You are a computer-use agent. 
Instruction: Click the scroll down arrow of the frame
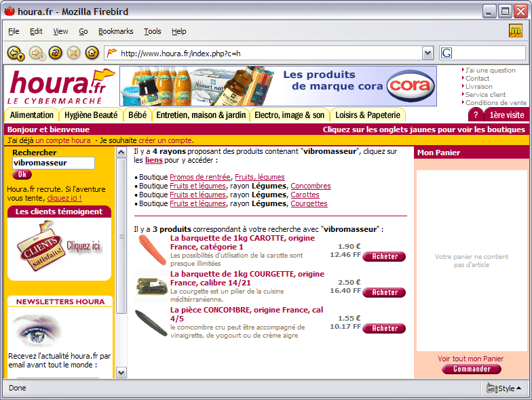pos(121,373)
